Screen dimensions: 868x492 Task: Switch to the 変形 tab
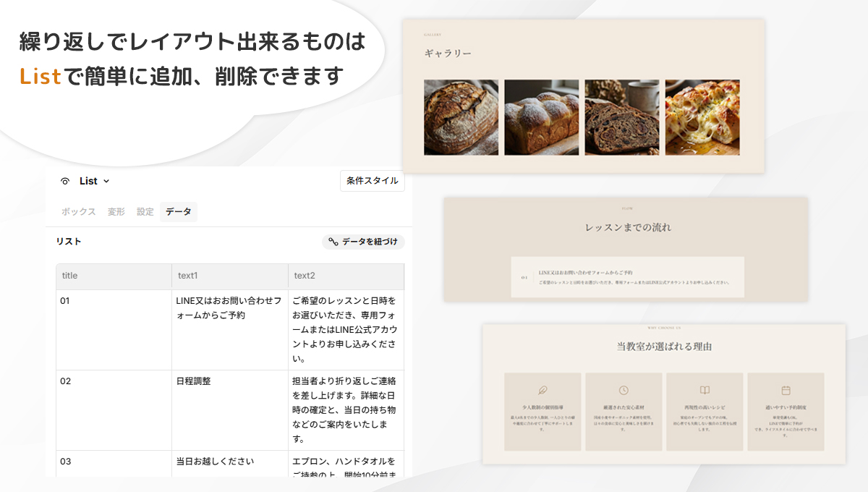pyautogui.click(x=116, y=212)
